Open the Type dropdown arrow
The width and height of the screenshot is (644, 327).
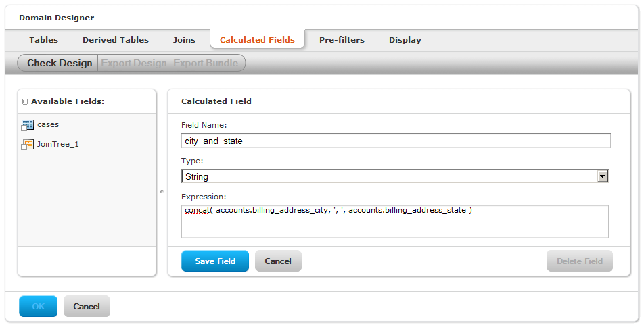click(x=603, y=176)
